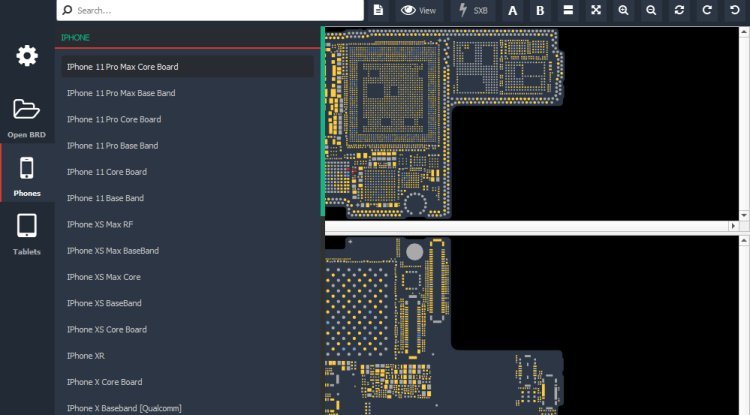Fit board to screen with expand icon
Image resolution: width=750 pixels, height=415 pixels.
596,10
